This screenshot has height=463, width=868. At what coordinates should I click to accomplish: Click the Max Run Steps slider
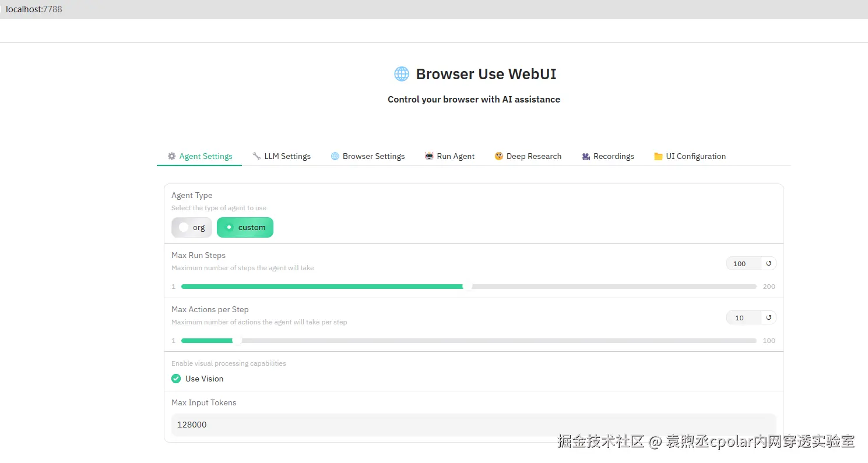(x=469, y=287)
